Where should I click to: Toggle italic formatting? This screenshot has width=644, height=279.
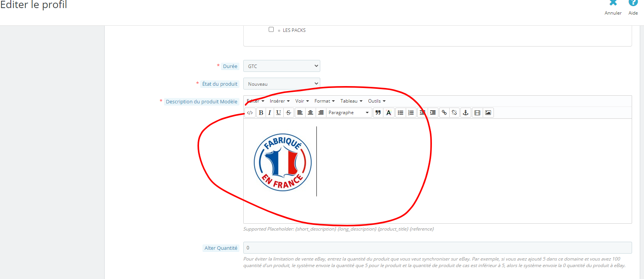tap(269, 113)
